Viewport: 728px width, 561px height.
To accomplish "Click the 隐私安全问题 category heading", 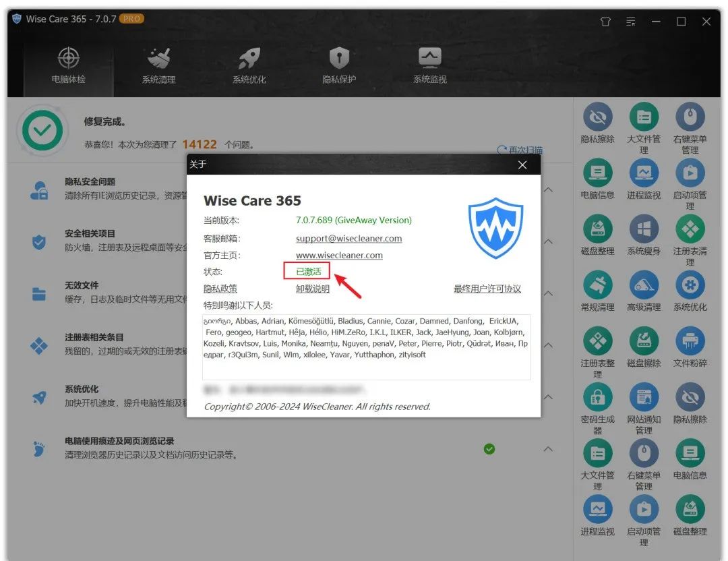I will tap(90, 181).
